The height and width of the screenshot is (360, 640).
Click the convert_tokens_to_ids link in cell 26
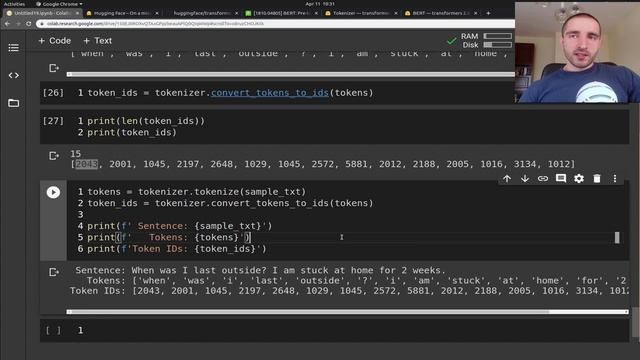[269, 93]
